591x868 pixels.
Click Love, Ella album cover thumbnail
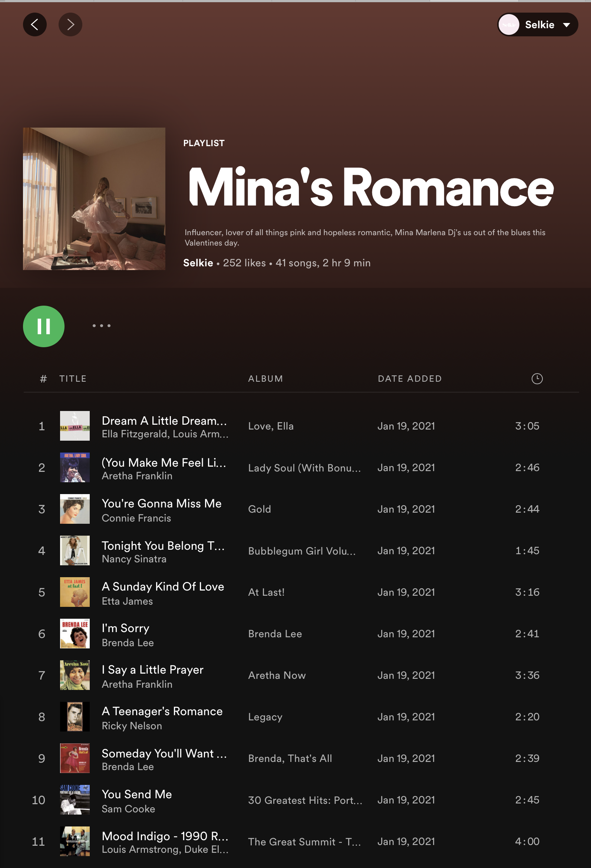point(75,426)
